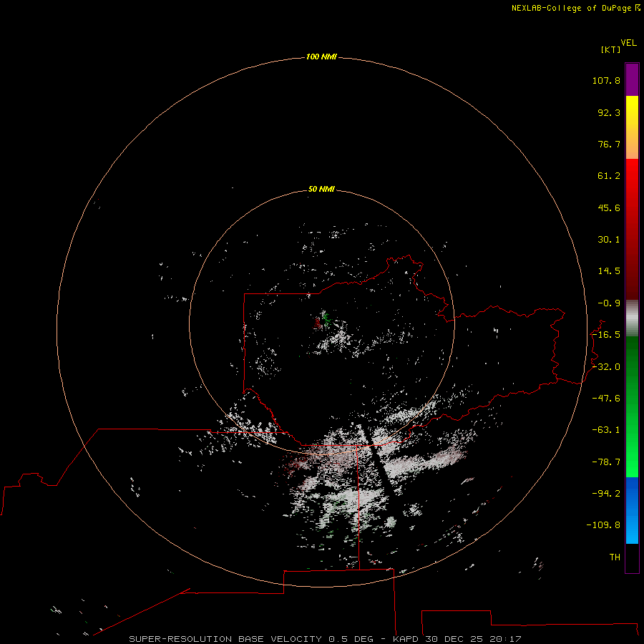
Task: Click the -94.2 legend value
Action: 606,493
